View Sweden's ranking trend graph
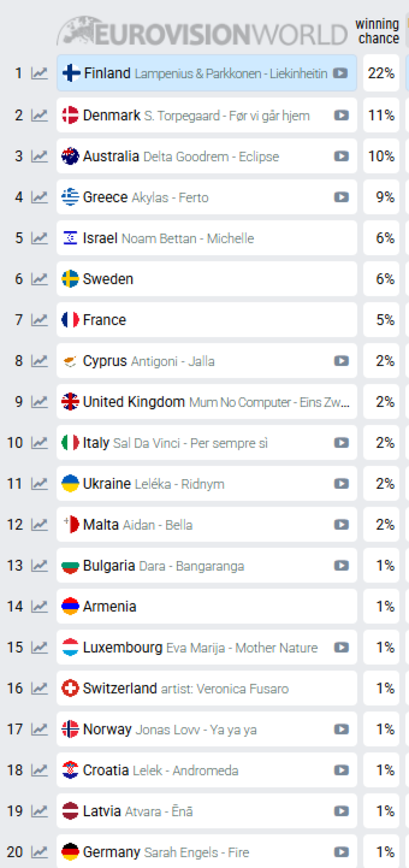The height and width of the screenshot is (868, 409). tap(40, 279)
